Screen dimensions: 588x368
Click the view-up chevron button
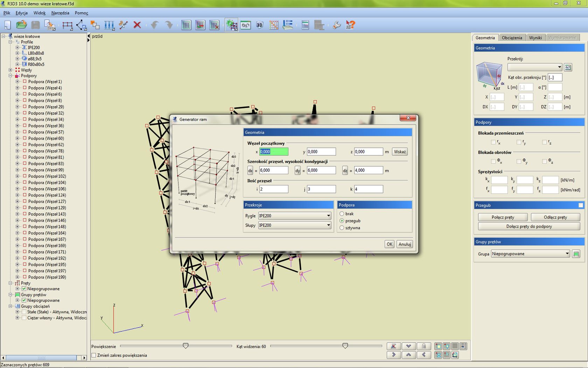(408, 355)
